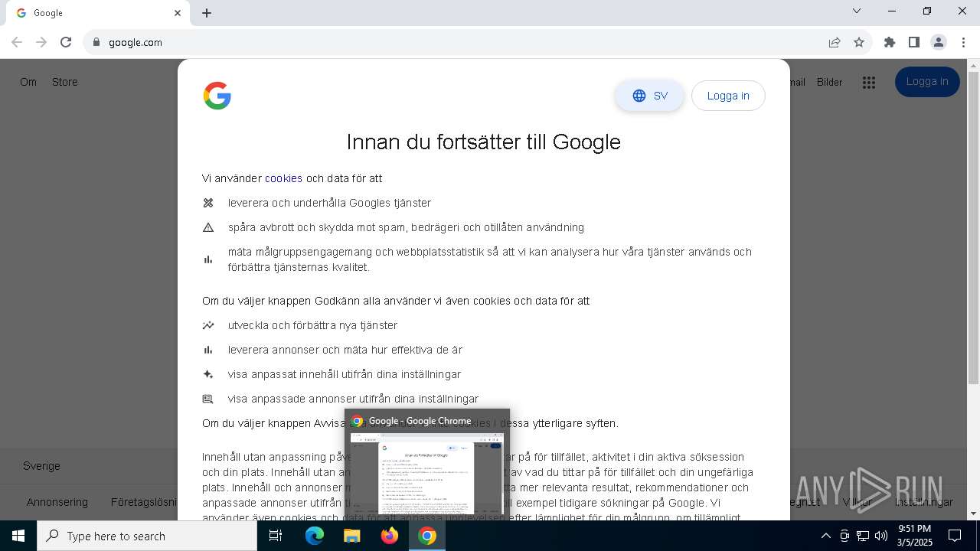Open the Store link
This screenshot has height=551, width=980.
pyautogui.click(x=64, y=82)
